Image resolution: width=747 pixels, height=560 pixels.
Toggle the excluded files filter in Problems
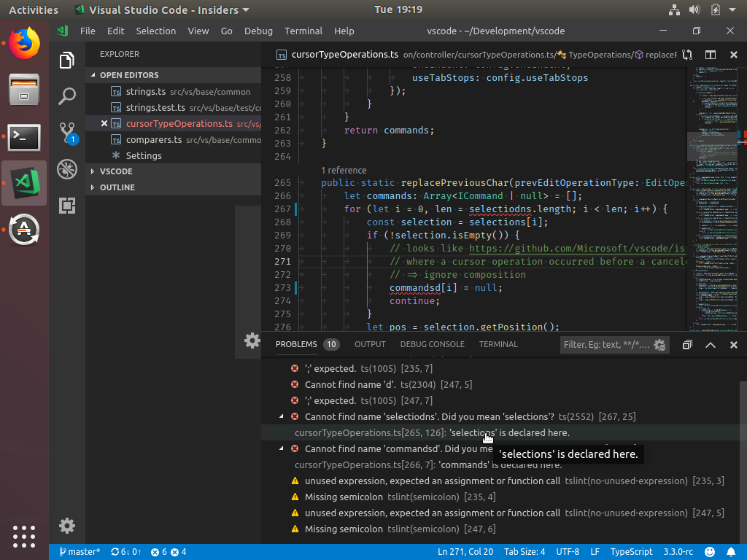(x=659, y=345)
